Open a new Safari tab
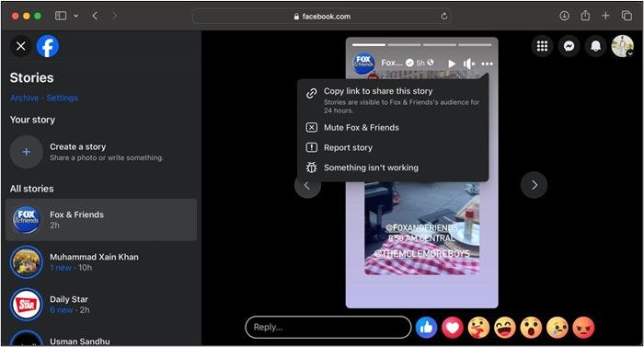 coord(605,16)
